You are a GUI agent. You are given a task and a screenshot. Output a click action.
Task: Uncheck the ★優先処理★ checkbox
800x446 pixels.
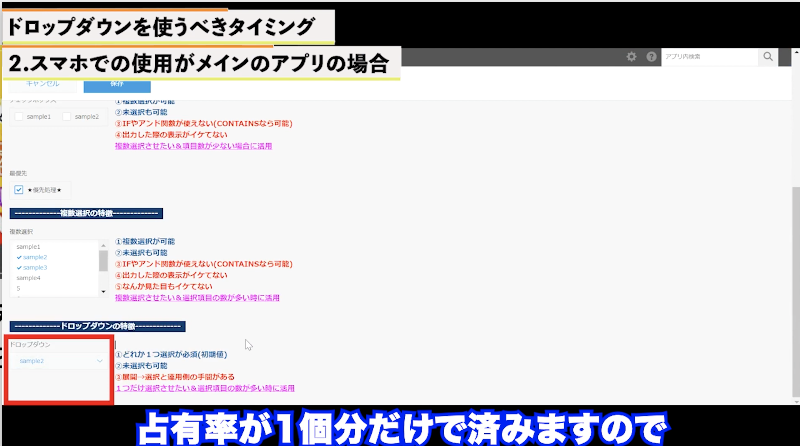[19, 189]
